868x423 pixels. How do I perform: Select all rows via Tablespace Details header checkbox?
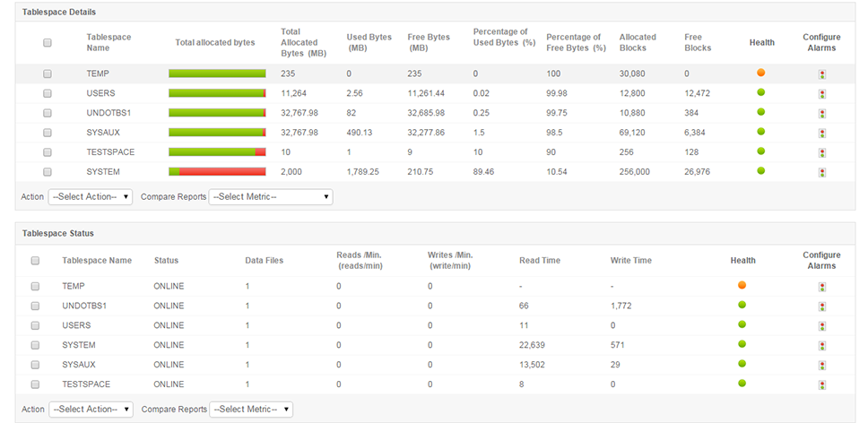[48, 42]
